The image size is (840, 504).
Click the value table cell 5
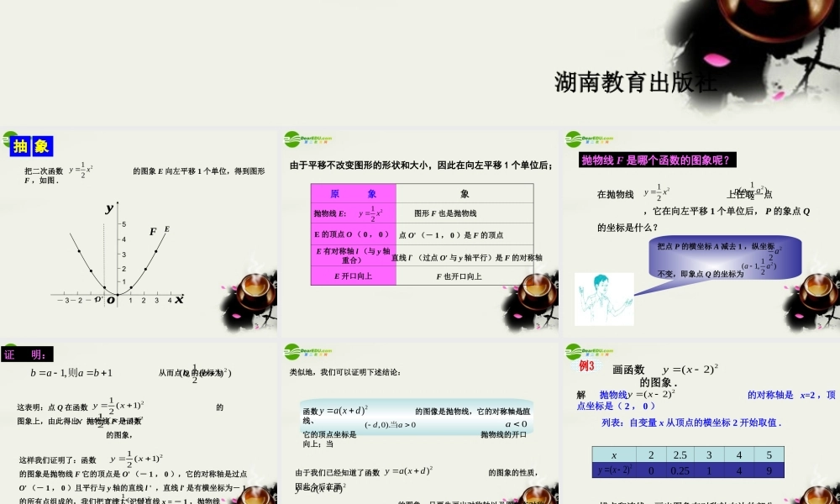[x=769, y=454]
